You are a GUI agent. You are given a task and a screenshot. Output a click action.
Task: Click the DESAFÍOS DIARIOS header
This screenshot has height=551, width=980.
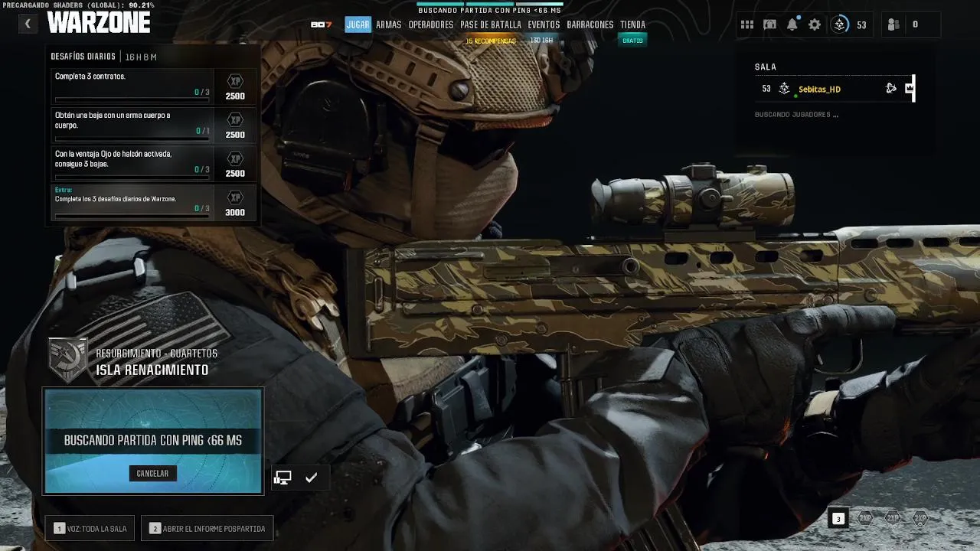(83, 57)
